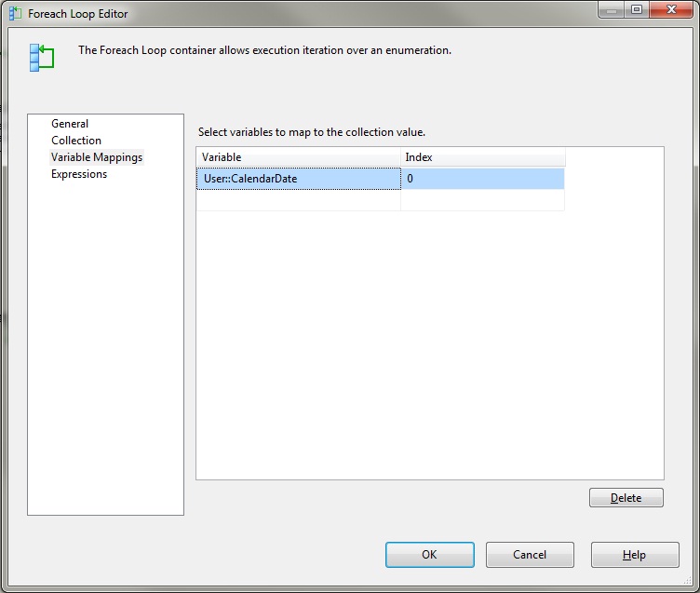Open the General page

70,124
